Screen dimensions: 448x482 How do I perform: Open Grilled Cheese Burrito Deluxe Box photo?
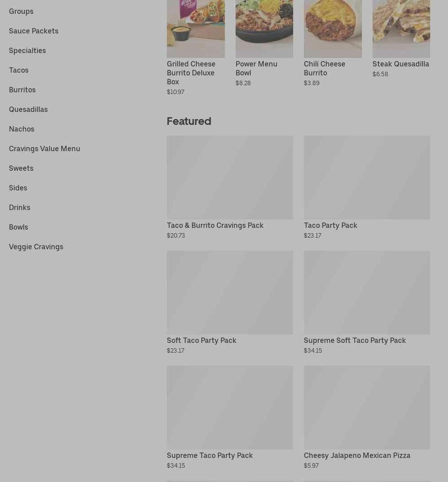[196, 29]
